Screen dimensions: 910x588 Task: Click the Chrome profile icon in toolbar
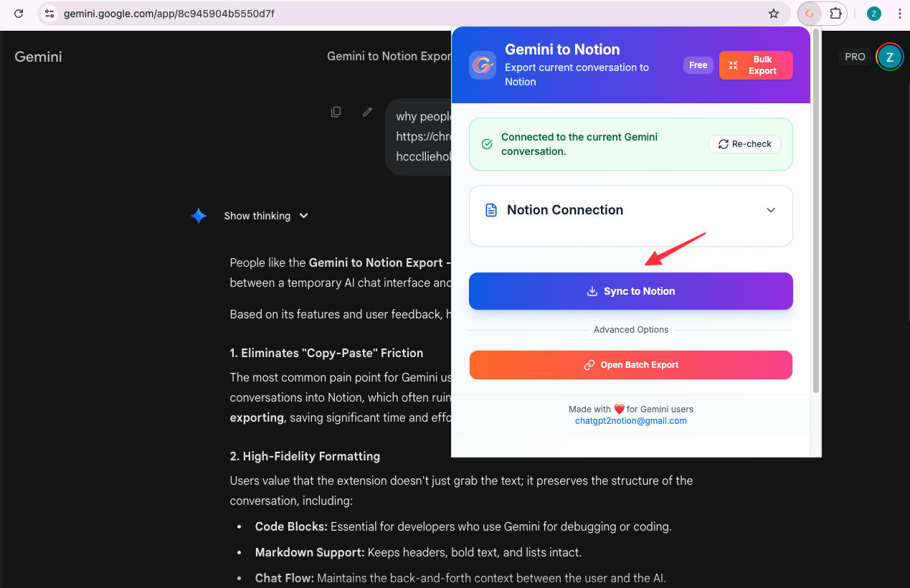tap(873, 14)
